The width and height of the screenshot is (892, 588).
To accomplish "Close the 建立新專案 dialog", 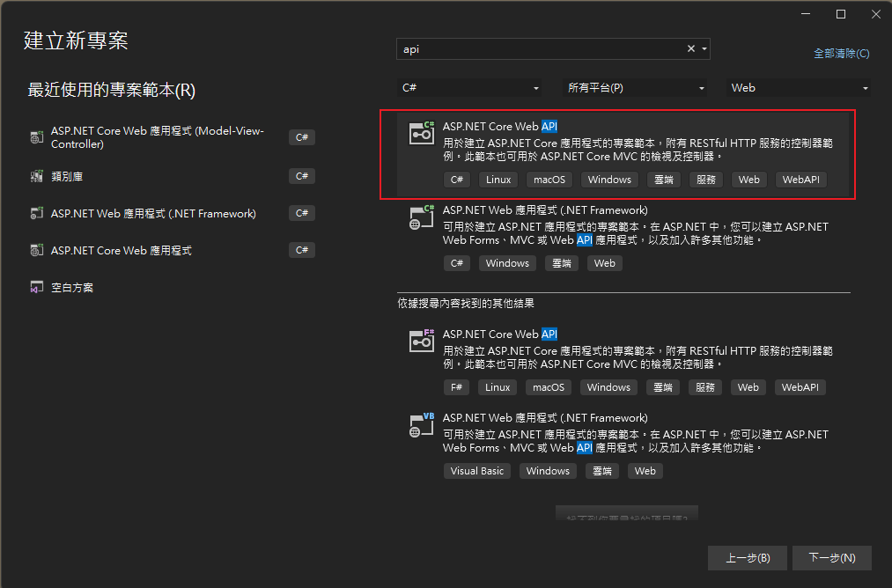I will [876, 14].
